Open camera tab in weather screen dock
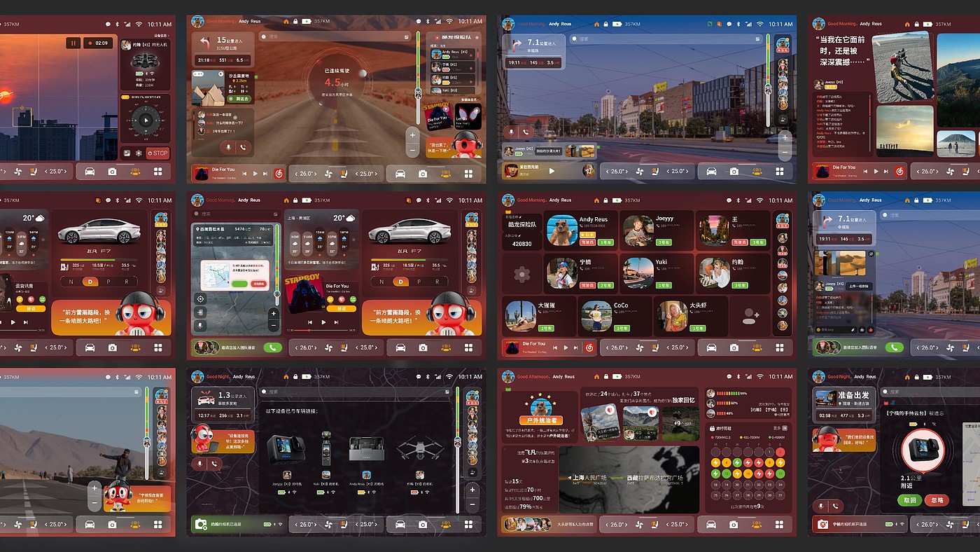Image resolution: width=980 pixels, height=552 pixels. (x=423, y=347)
